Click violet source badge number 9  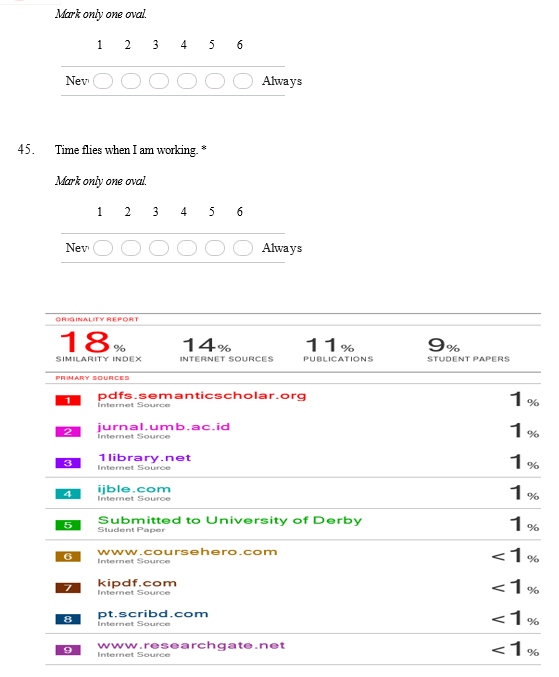[x=68, y=650]
